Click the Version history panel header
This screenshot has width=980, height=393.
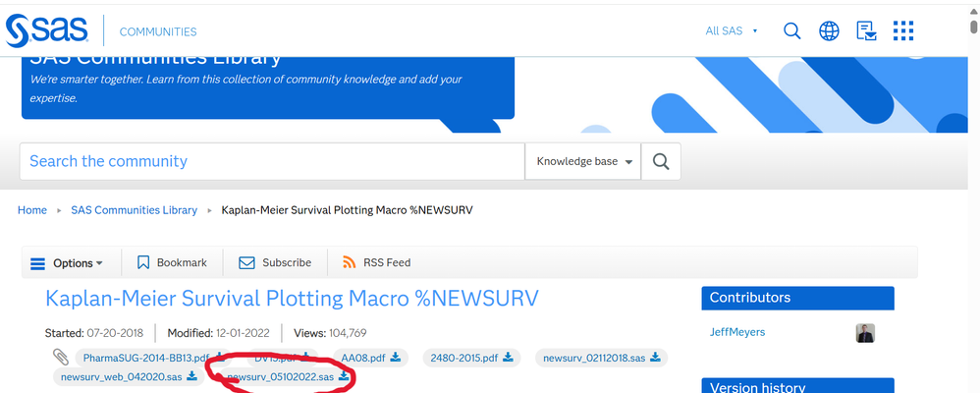(797, 386)
